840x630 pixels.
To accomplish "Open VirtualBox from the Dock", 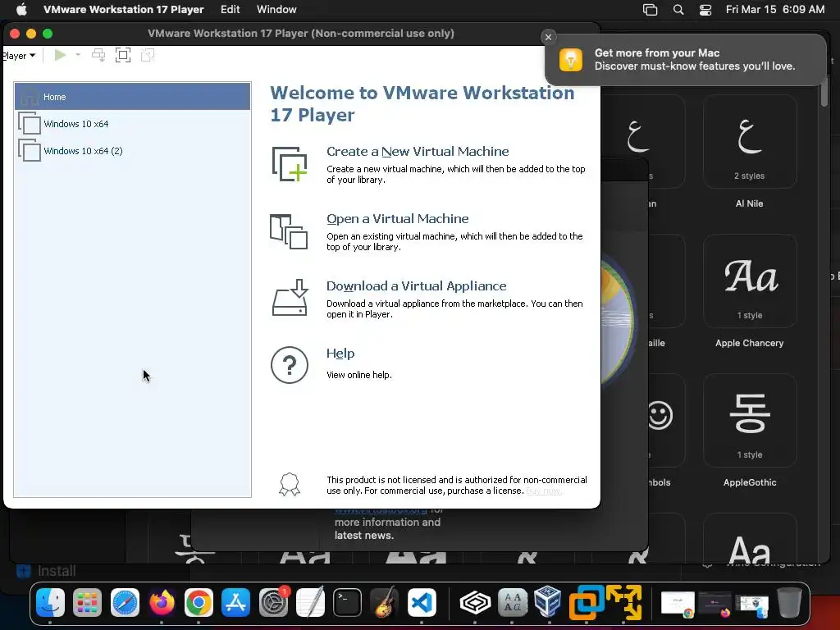I will [549, 601].
